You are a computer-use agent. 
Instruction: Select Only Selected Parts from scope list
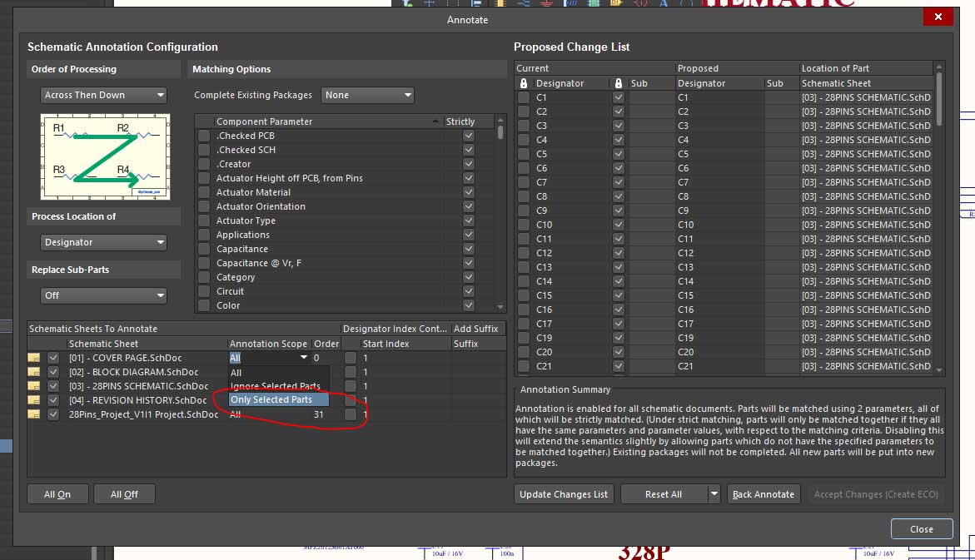271,399
